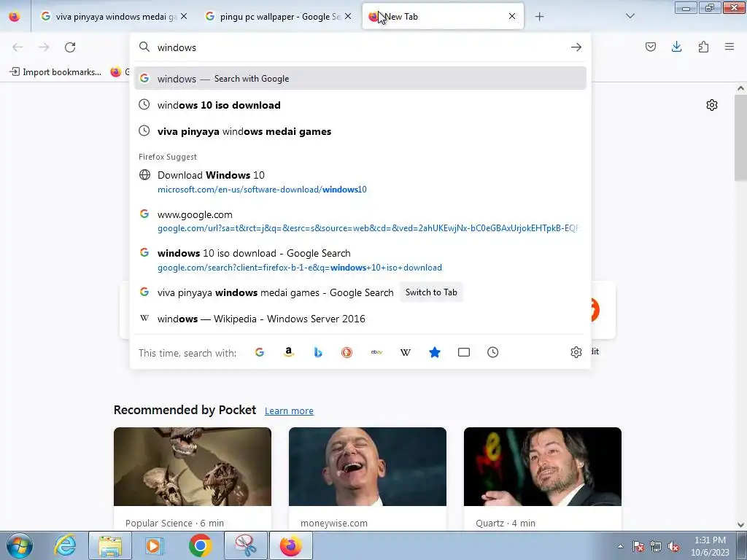The height and width of the screenshot is (560, 747).
Task: Open the Popular Science dinosaur article thumbnail
Action: coord(193,467)
